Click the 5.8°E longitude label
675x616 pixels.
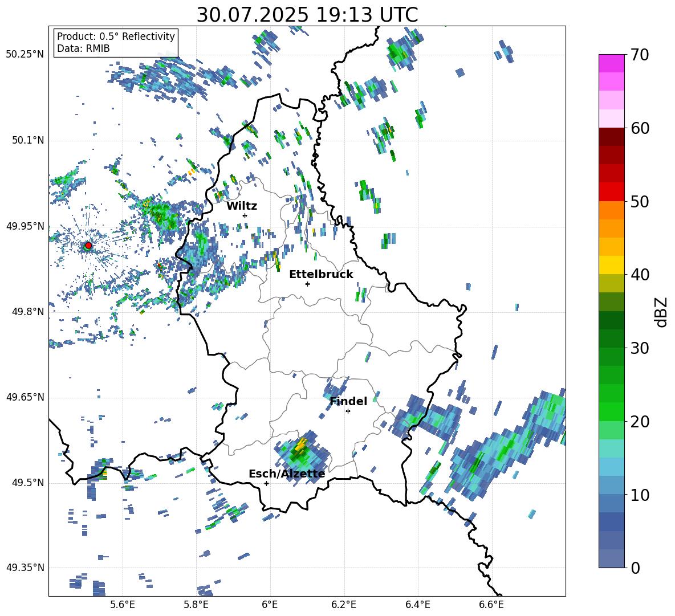click(196, 605)
